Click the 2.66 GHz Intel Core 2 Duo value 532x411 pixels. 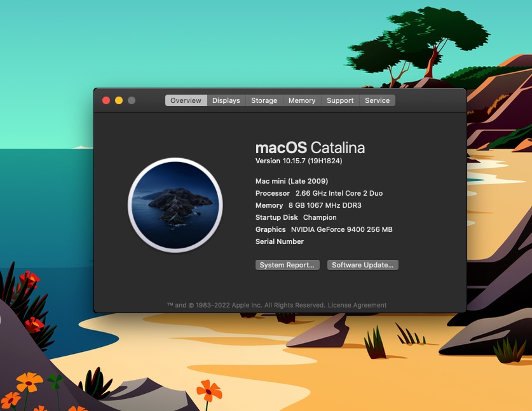coord(339,193)
